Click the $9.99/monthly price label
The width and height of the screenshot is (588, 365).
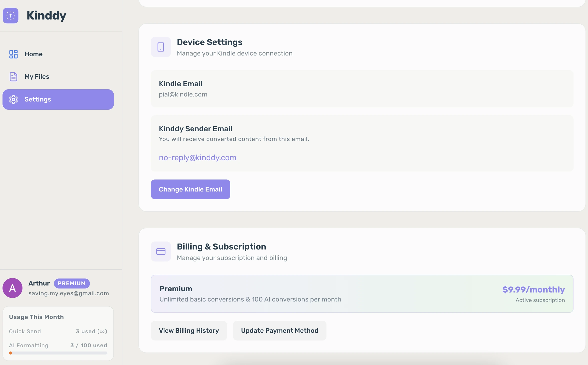[533, 289]
